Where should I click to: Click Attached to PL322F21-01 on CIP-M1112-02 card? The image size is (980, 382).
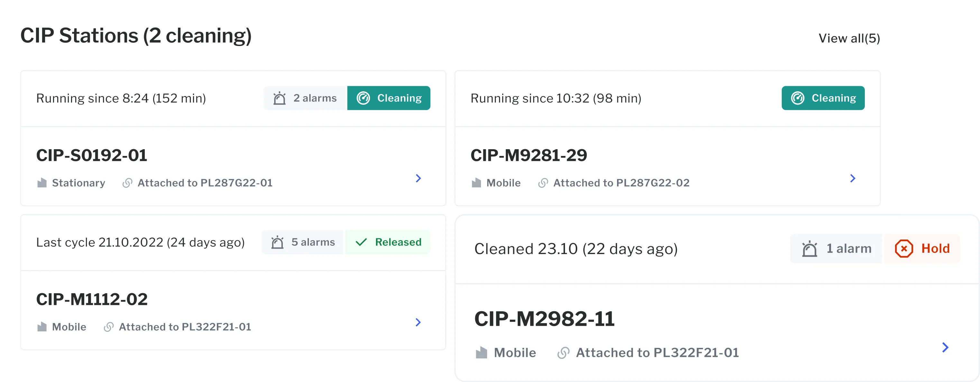[x=185, y=327]
